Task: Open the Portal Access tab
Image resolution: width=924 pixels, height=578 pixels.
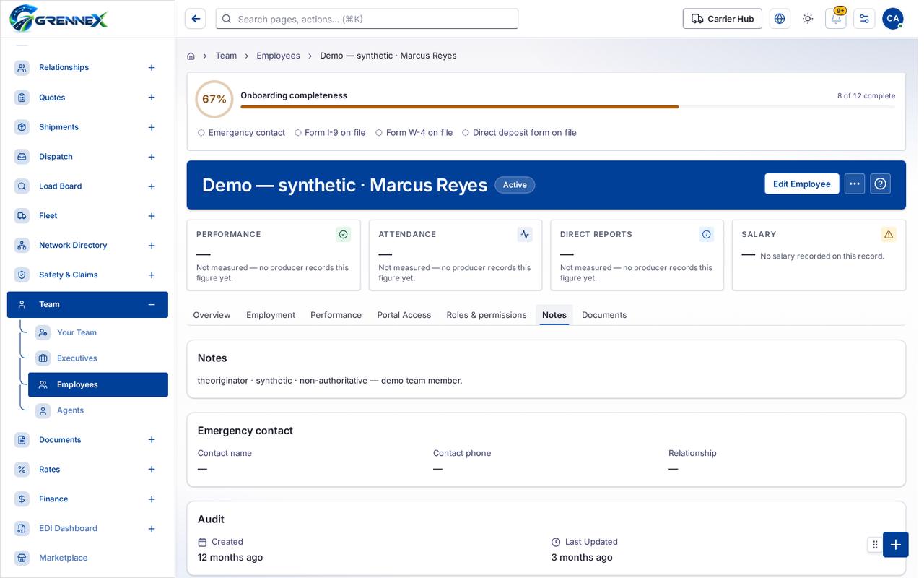Action: point(404,315)
